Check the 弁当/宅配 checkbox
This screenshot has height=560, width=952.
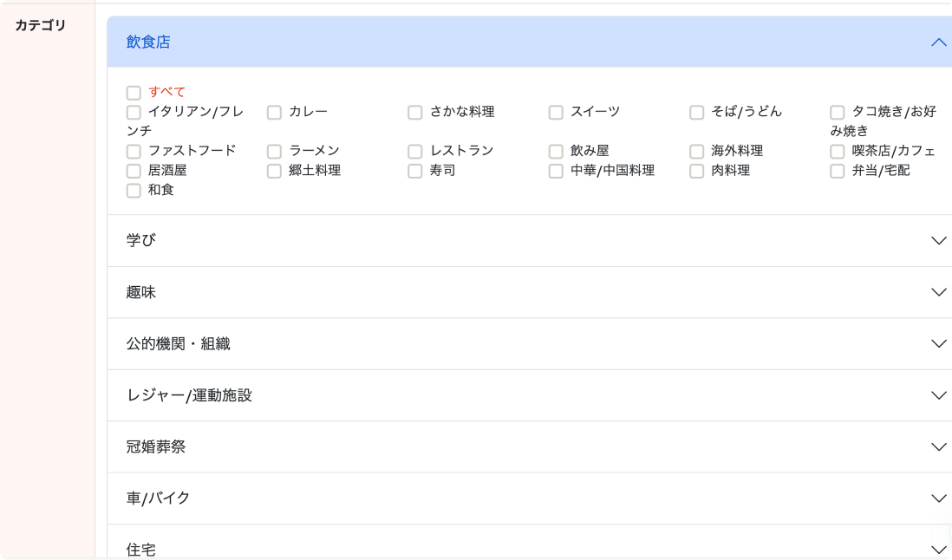click(838, 172)
